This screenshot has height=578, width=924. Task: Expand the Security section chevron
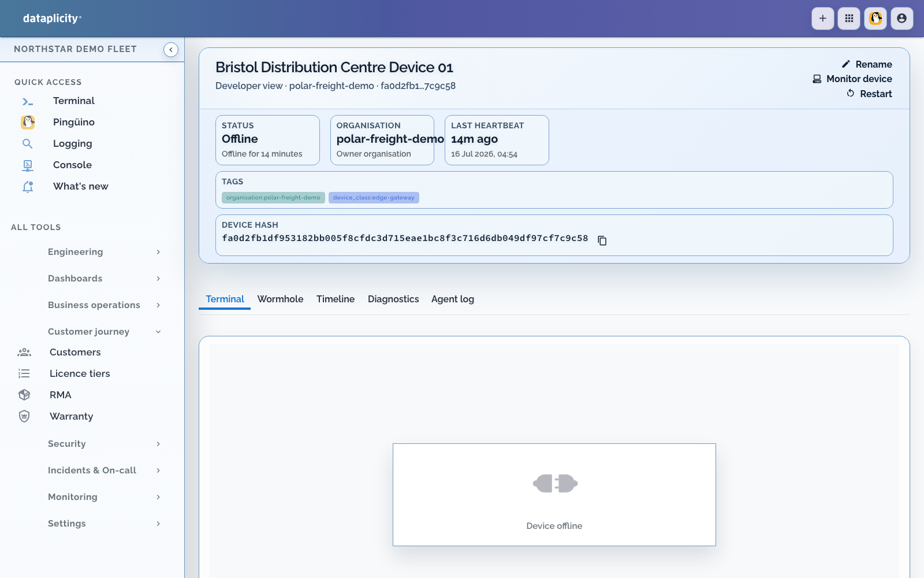[x=158, y=444]
